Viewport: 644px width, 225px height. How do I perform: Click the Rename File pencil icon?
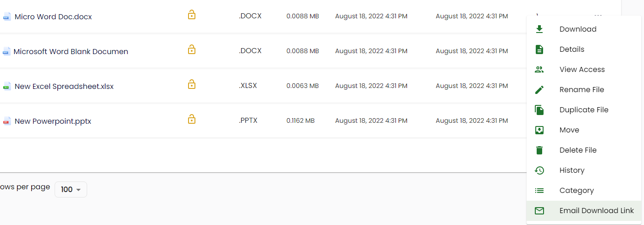tap(539, 89)
